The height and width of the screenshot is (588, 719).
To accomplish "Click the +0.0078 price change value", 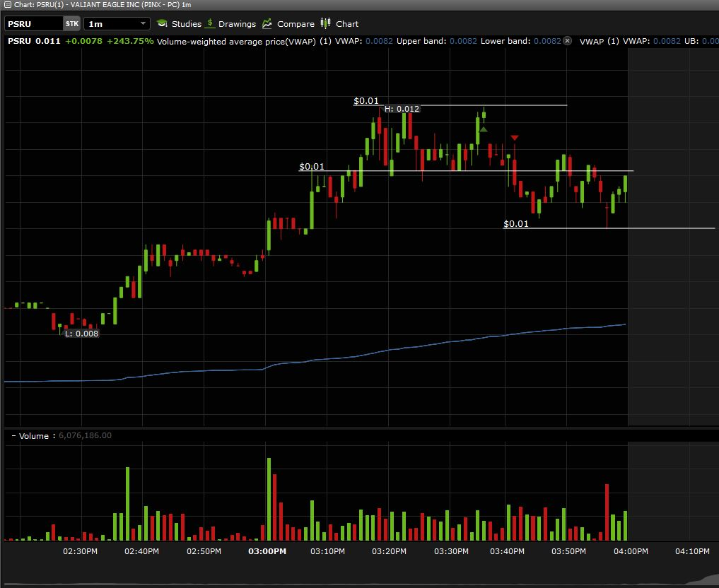I will click(x=83, y=41).
